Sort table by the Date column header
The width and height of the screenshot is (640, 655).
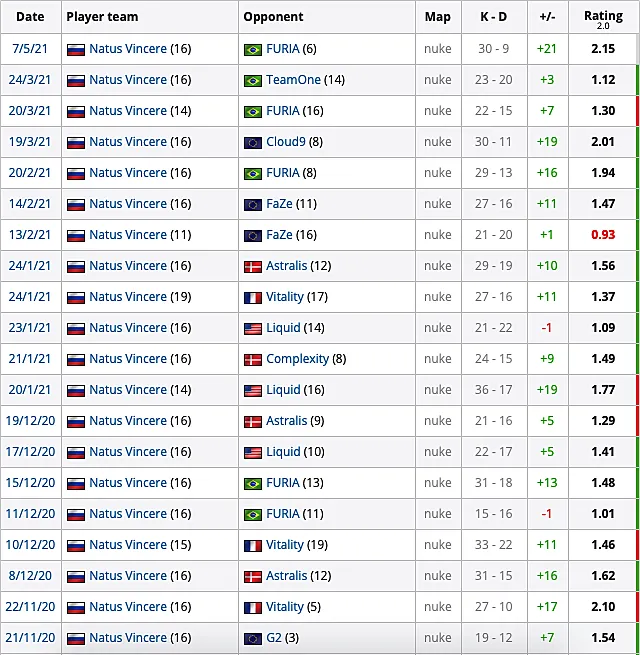[x=30, y=17]
